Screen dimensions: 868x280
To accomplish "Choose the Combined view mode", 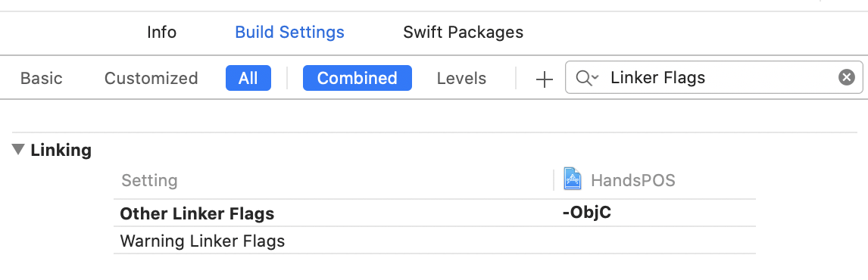I will point(357,78).
